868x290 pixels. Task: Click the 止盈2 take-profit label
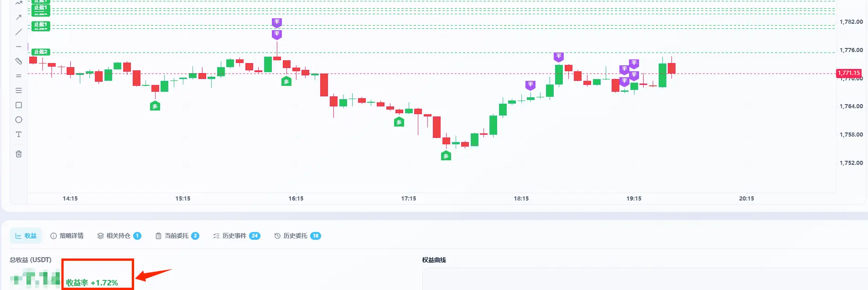click(x=41, y=52)
